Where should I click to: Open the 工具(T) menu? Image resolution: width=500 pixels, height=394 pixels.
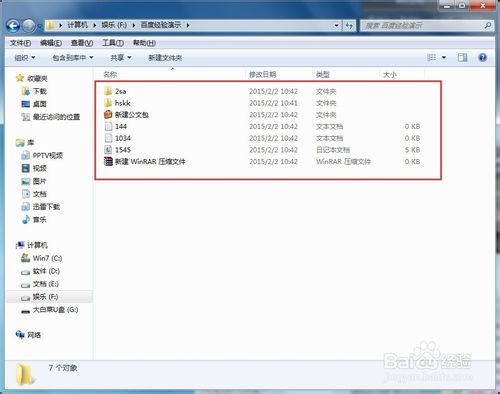[x=113, y=43]
